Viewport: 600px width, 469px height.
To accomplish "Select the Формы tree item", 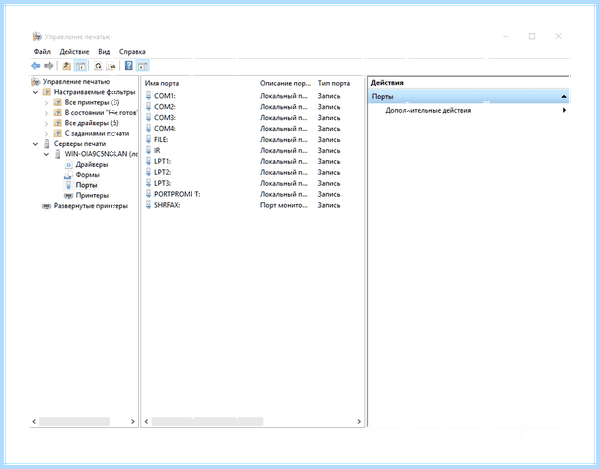I will point(88,175).
